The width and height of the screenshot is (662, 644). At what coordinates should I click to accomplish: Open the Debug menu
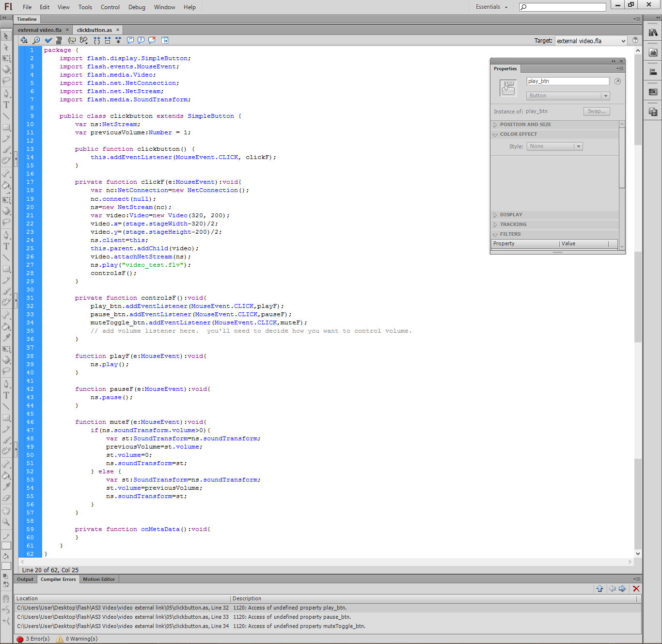click(137, 7)
